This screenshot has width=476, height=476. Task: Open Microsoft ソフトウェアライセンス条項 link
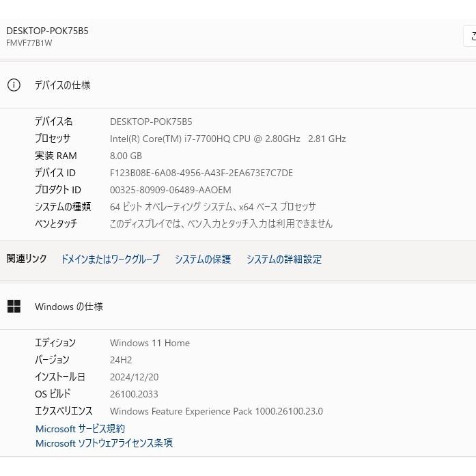pos(104,443)
